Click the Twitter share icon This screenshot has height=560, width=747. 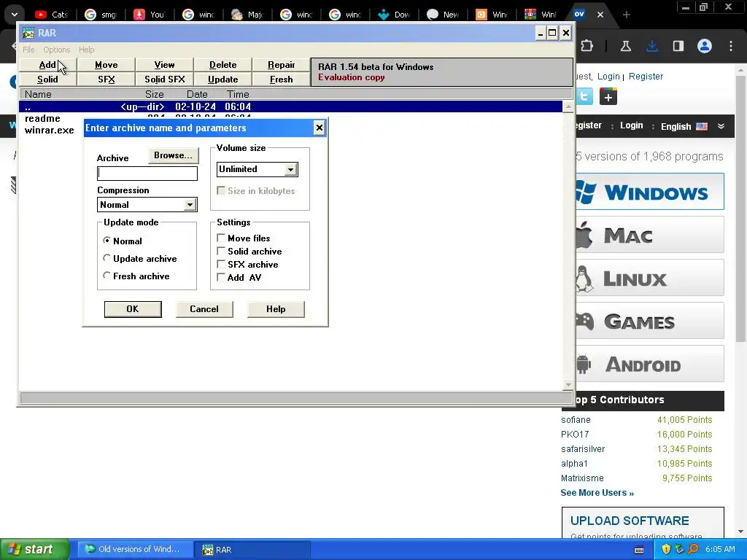pyautogui.click(x=584, y=97)
